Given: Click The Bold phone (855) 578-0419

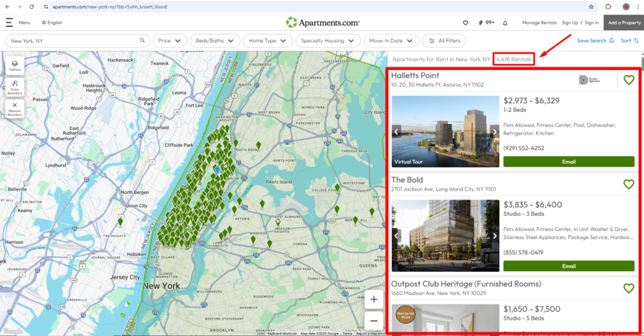Looking at the screenshot, I should point(523,252).
